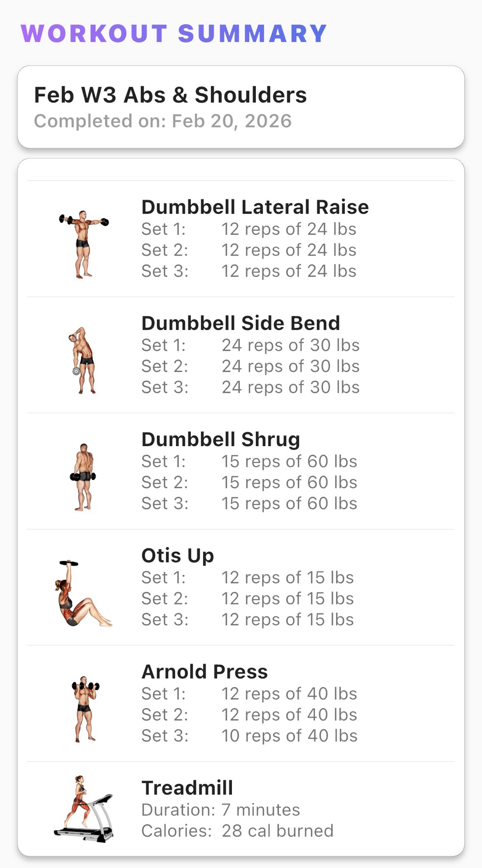Tap Treadmill Calories 28 cal burned line
Screen dimensions: 482x868
237,831
